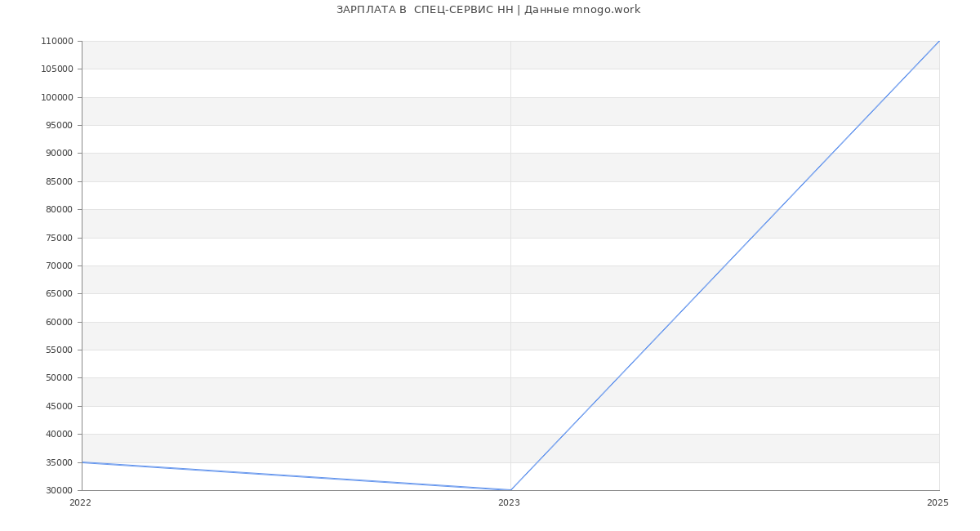Click the 40000 y-axis tick label
Viewport: 980px width, 531px height.
pos(59,435)
